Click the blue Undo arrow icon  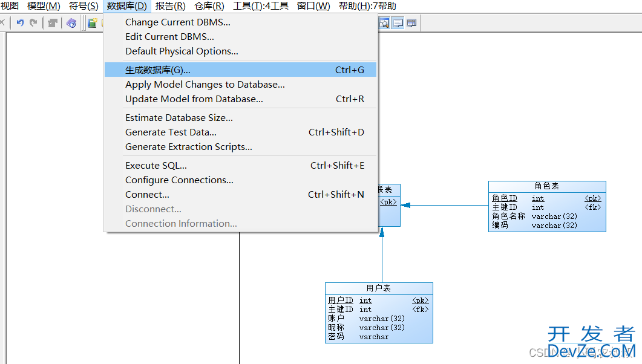[20, 23]
